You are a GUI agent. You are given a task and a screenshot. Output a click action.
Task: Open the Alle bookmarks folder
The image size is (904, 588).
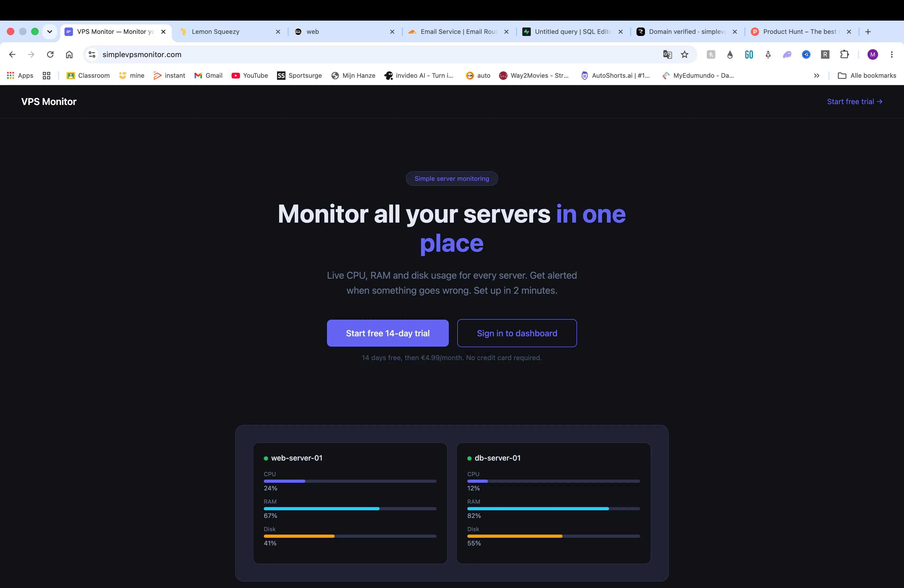coord(867,76)
